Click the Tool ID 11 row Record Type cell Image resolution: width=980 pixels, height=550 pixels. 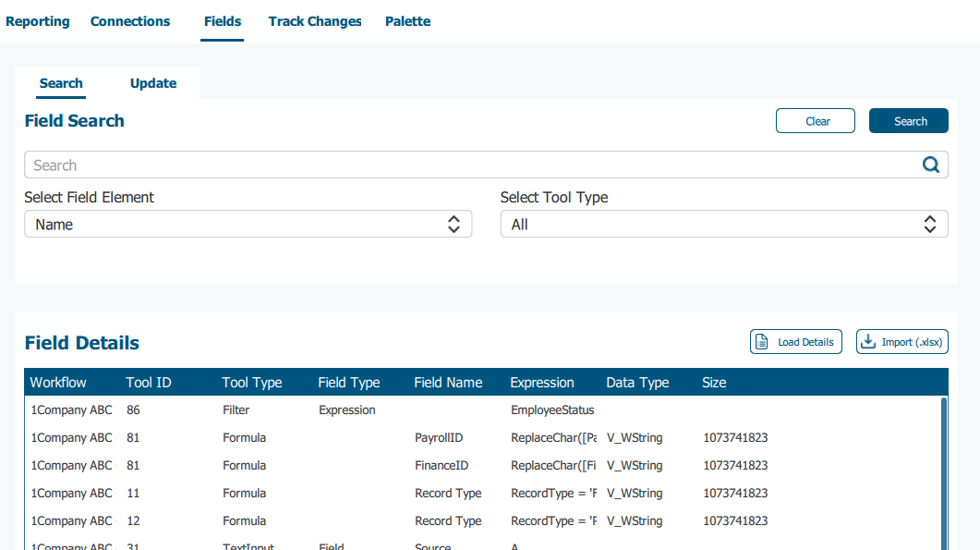click(x=448, y=493)
